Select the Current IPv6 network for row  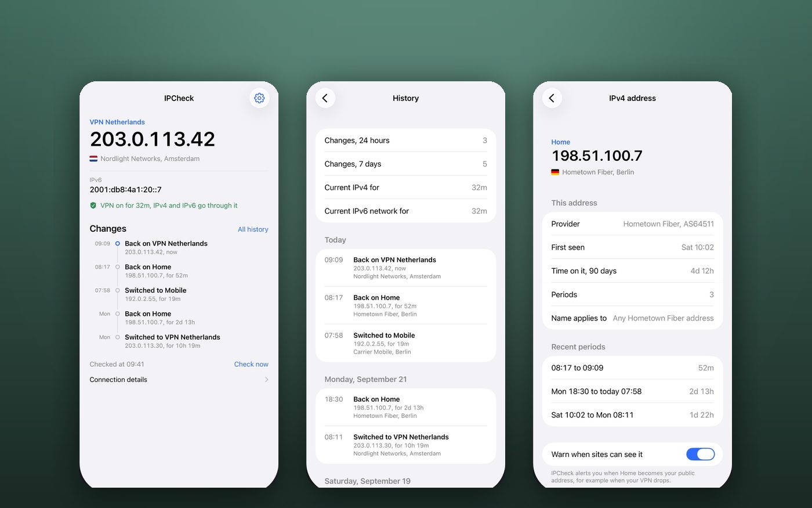(x=406, y=211)
